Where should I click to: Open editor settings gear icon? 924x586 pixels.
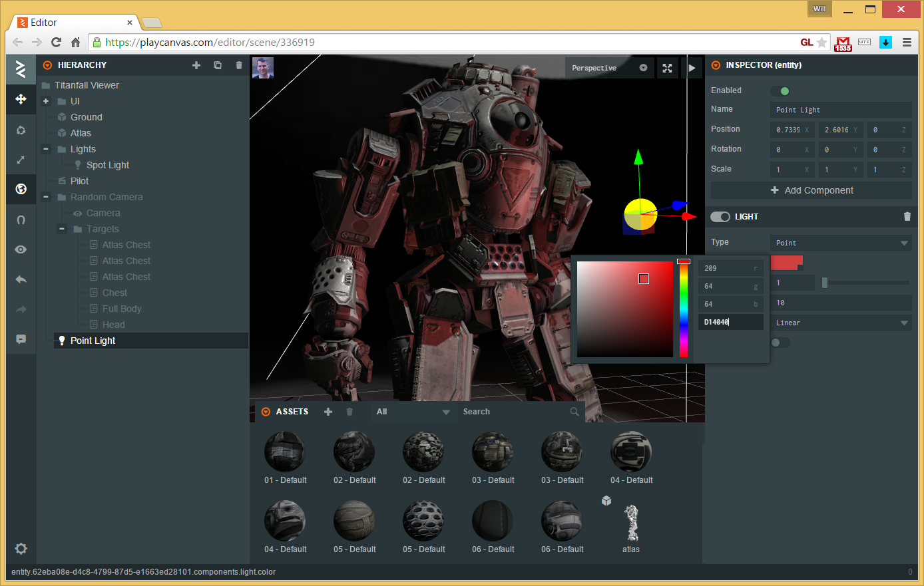(x=21, y=549)
